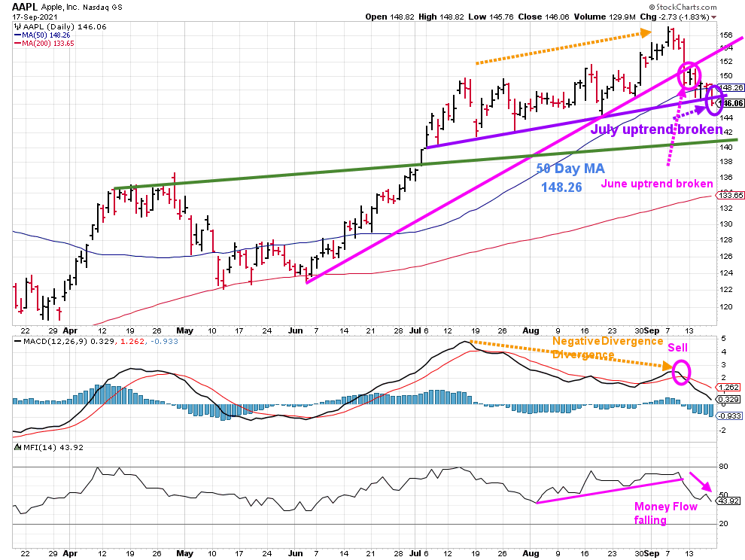The image size is (745, 560).
Task: Click the 148.26 tag on the price axis
Action: (x=731, y=88)
